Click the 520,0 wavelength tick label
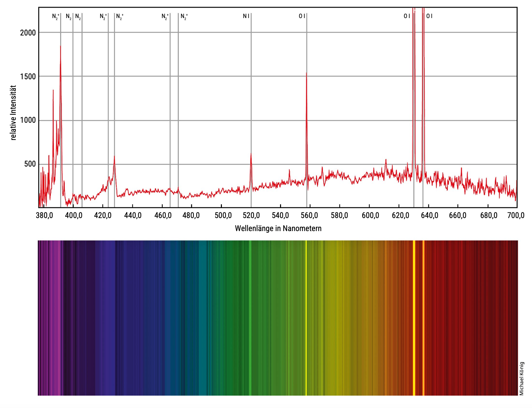This screenshot has height=408, width=532. click(251, 215)
